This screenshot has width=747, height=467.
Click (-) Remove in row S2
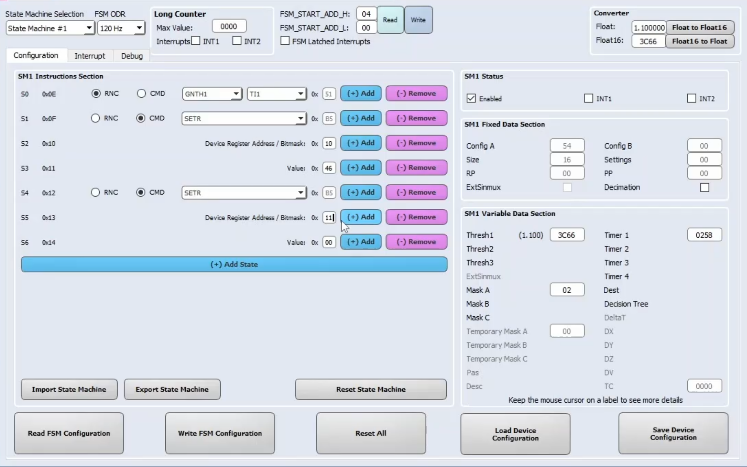click(x=416, y=143)
